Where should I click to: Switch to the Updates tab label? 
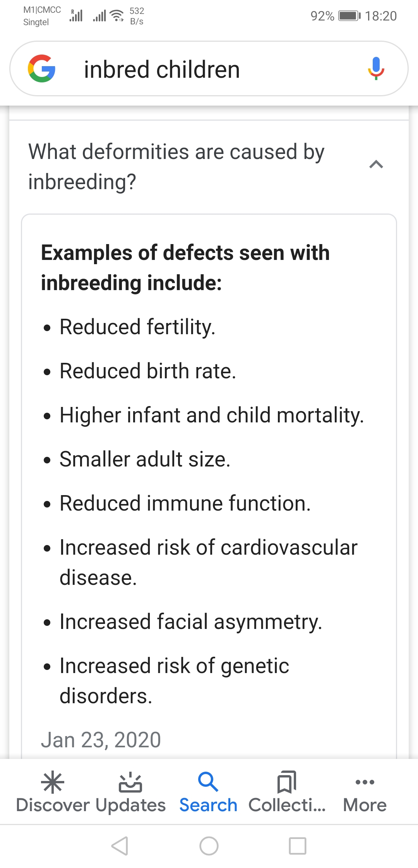point(130,806)
